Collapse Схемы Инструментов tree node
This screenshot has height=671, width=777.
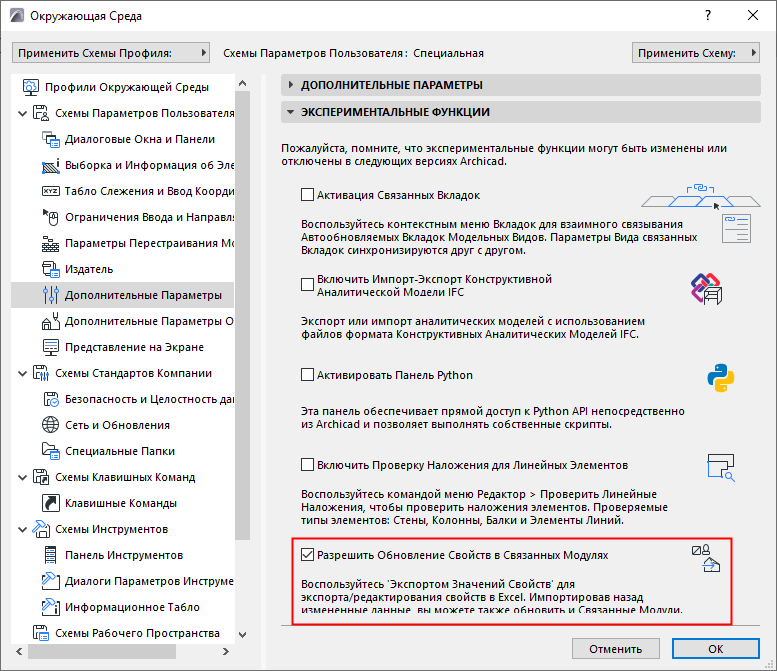tap(22, 530)
